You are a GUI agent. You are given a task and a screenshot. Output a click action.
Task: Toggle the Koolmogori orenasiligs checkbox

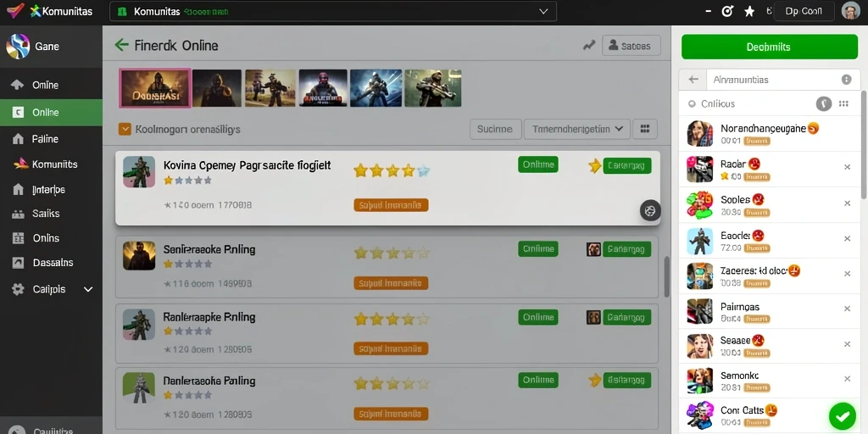point(125,130)
